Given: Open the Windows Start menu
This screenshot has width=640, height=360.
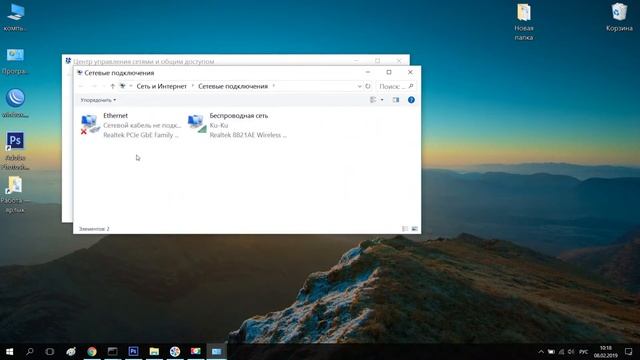Looking at the screenshot, I should click(9, 351).
